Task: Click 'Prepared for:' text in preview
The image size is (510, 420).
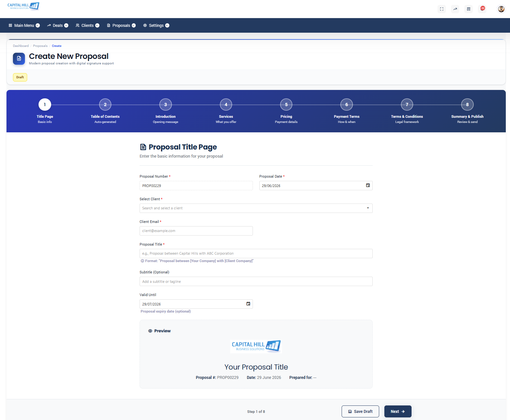Action: [x=300, y=378]
